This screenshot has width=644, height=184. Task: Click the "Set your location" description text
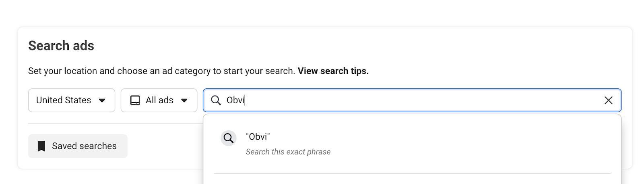coord(162,71)
